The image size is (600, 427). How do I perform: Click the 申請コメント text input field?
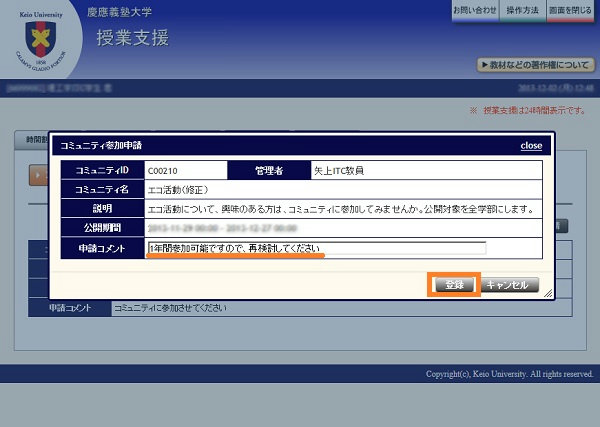point(315,248)
